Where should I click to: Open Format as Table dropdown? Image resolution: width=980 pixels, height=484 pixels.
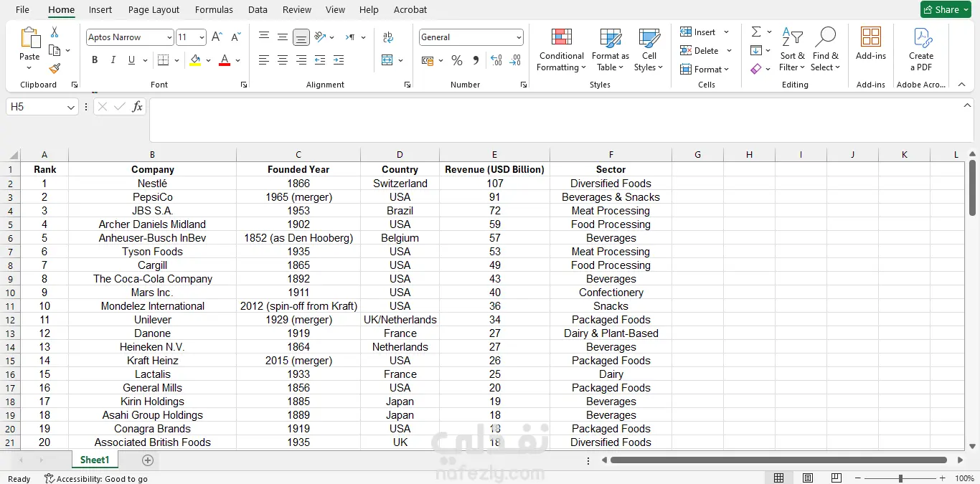610,49
